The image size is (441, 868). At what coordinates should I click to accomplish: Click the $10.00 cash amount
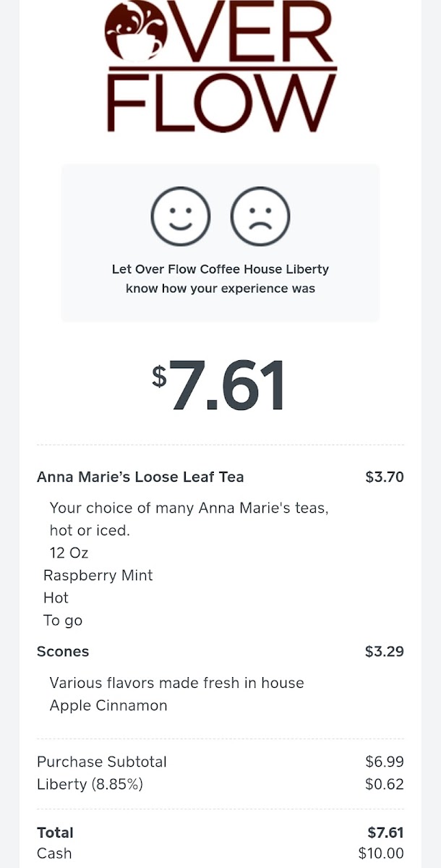[x=381, y=854]
